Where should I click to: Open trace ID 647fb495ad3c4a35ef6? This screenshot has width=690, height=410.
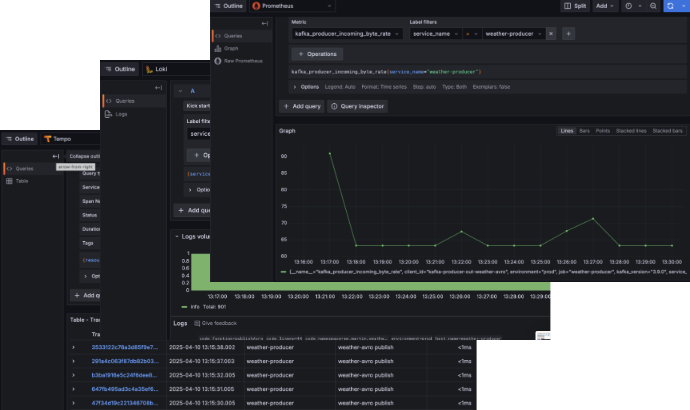tap(125, 389)
